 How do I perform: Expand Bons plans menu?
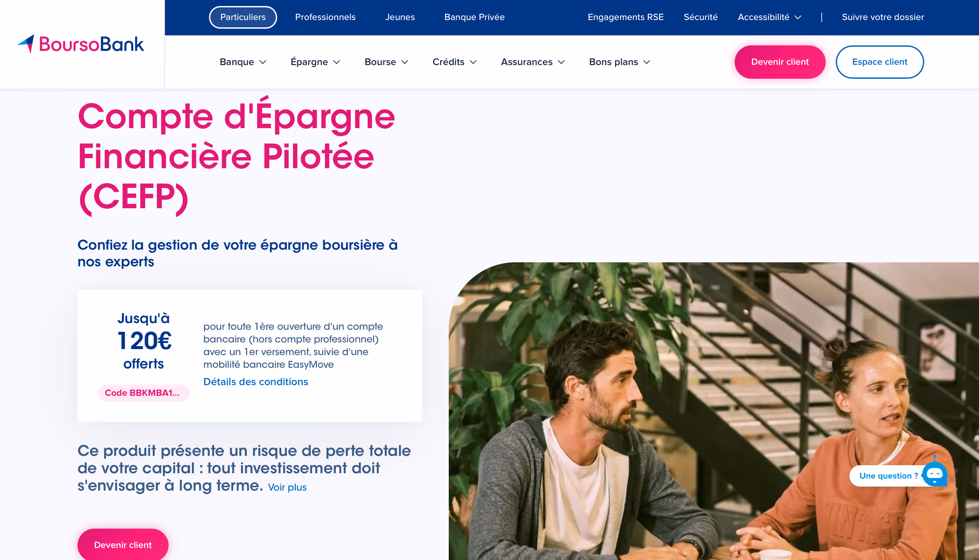click(620, 62)
